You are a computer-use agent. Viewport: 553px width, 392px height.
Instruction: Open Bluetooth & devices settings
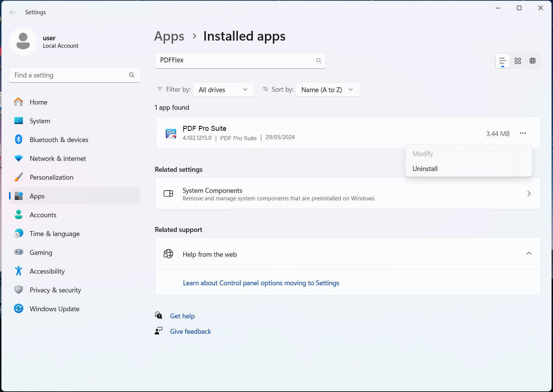tap(75, 140)
